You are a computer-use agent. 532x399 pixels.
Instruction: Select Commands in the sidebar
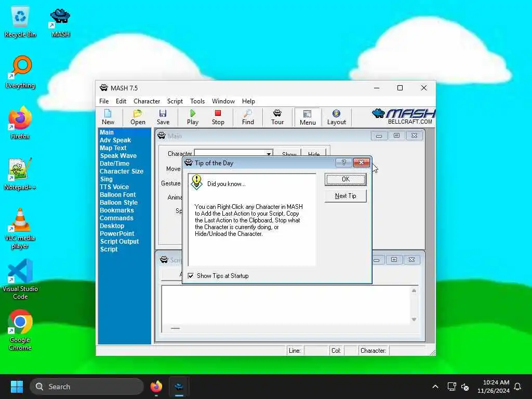click(x=116, y=218)
